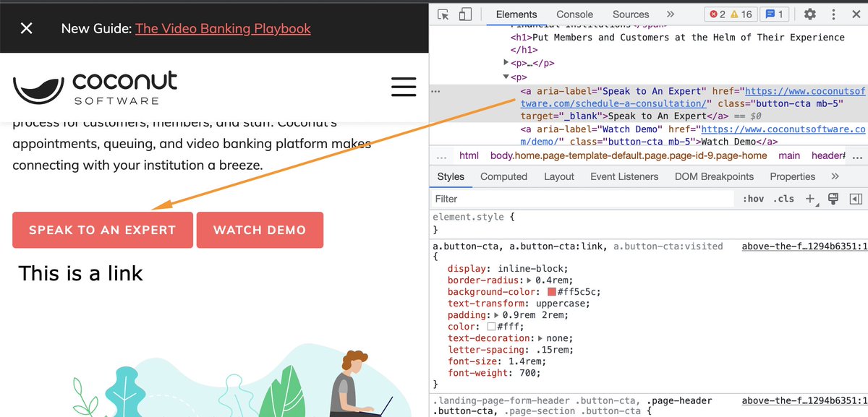Open the Properties tab
This screenshot has width=868, height=417.
coord(793,176)
